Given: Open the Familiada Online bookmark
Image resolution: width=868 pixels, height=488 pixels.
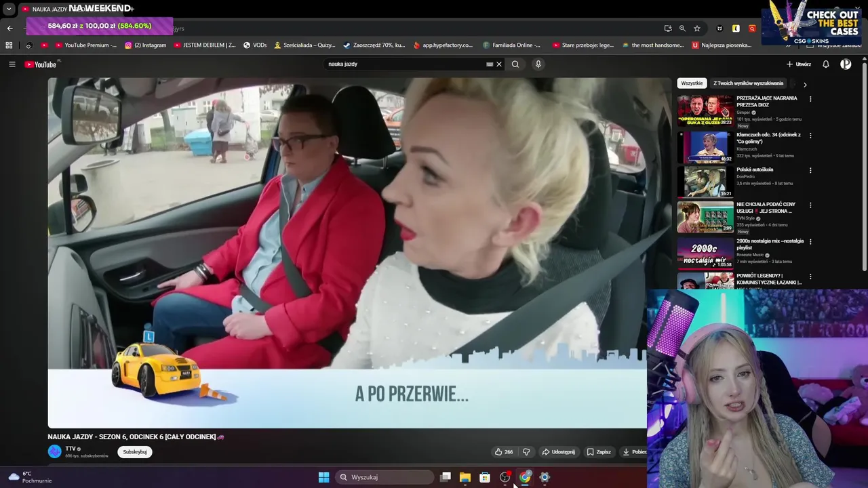Looking at the screenshot, I should click(x=512, y=45).
